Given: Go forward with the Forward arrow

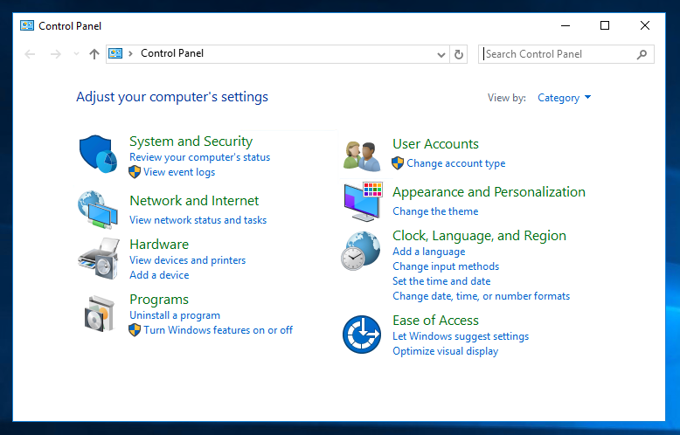Looking at the screenshot, I should (x=56, y=54).
